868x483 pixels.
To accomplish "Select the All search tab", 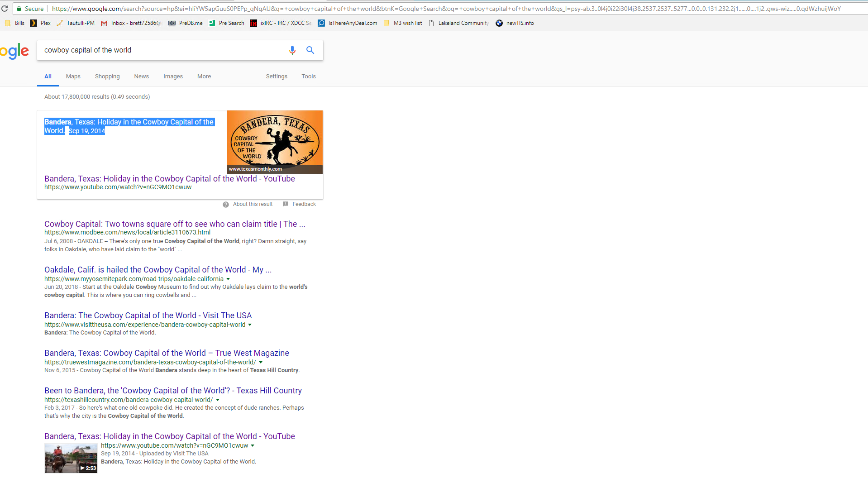I will [x=48, y=77].
